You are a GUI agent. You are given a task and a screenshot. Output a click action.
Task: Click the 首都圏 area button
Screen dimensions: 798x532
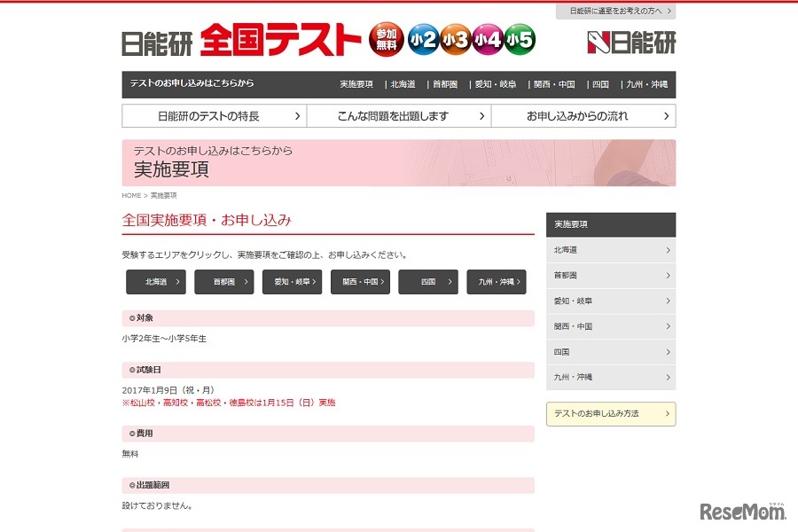(224, 282)
